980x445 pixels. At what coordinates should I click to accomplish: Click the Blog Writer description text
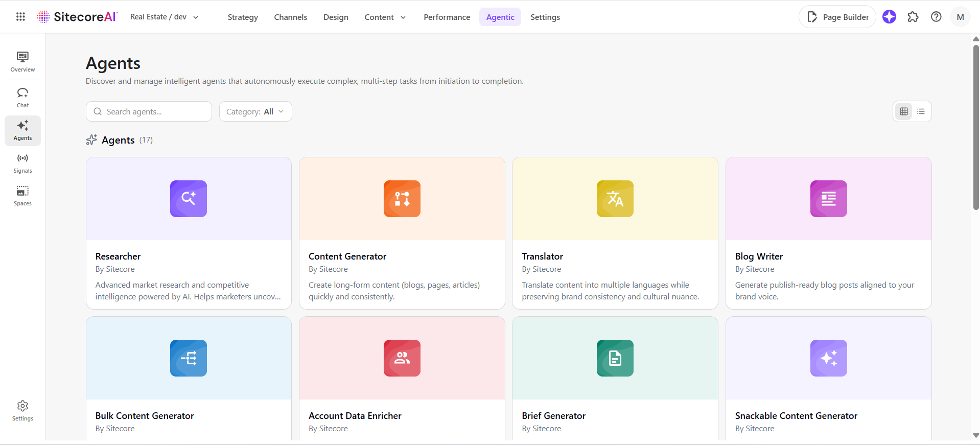pyautogui.click(x=825, y=291)
